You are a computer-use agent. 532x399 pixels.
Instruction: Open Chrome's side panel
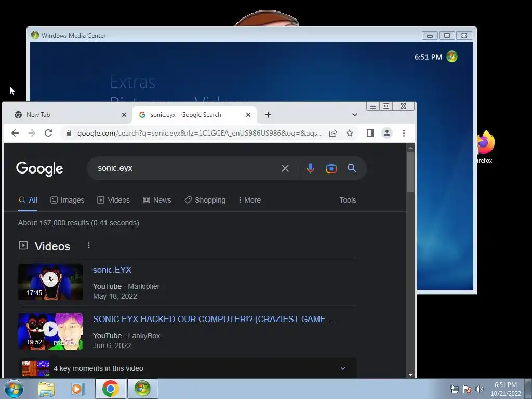370,133
